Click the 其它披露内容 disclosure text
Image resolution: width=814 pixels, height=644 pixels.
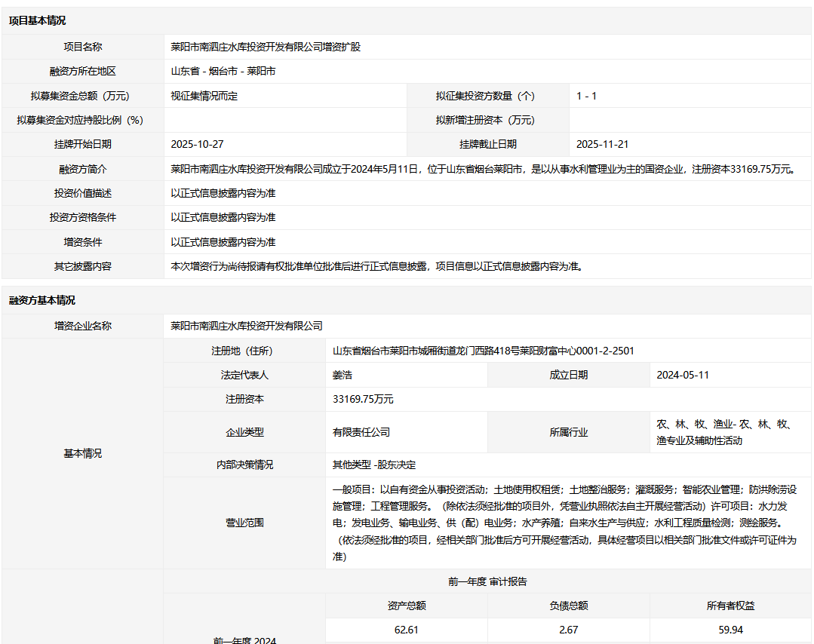click(376, 266)
